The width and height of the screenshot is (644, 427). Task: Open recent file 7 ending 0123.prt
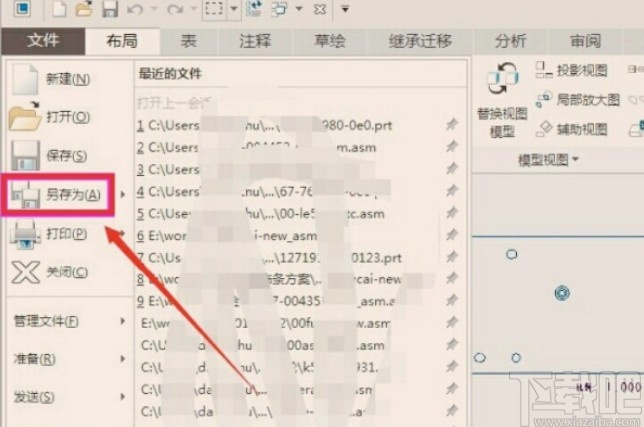click(269, 258)
